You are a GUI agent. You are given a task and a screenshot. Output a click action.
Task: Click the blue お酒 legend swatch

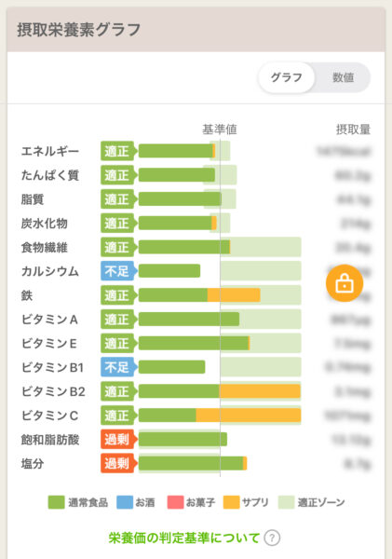coord(125,502)
